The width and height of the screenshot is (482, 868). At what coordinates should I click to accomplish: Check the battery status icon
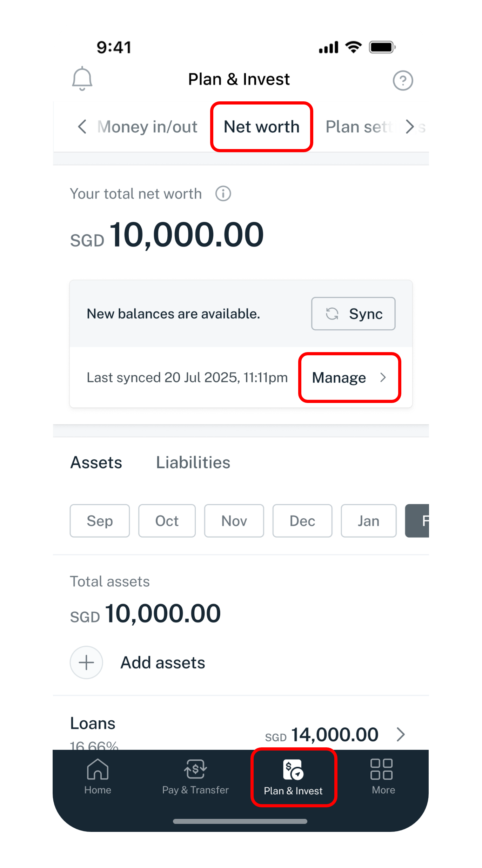click(382, 47)
